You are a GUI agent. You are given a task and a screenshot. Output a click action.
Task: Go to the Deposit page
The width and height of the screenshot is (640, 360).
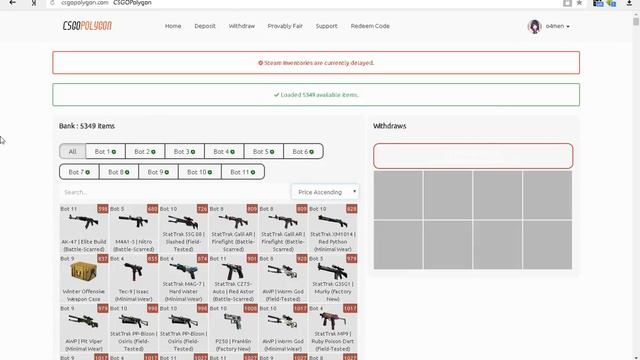[205, 26]
